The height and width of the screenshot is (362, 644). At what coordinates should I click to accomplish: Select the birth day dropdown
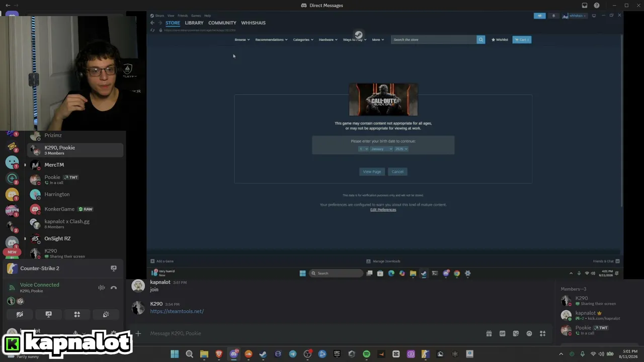coord(363,149)
